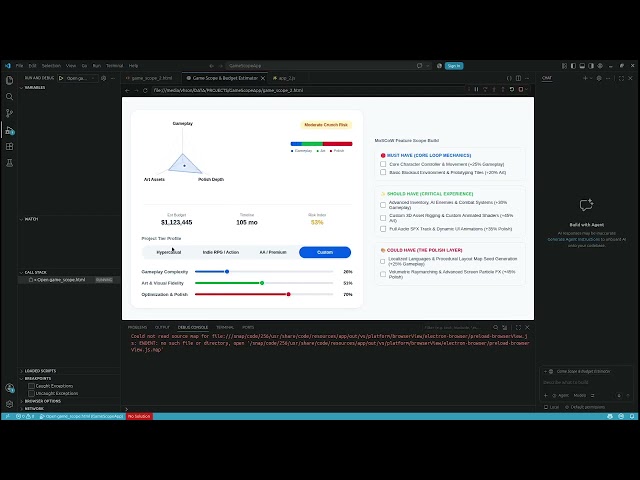
Task: Check Basic Blockout Environment & Prototyping Tiles
Action: (x=383, y=172)
